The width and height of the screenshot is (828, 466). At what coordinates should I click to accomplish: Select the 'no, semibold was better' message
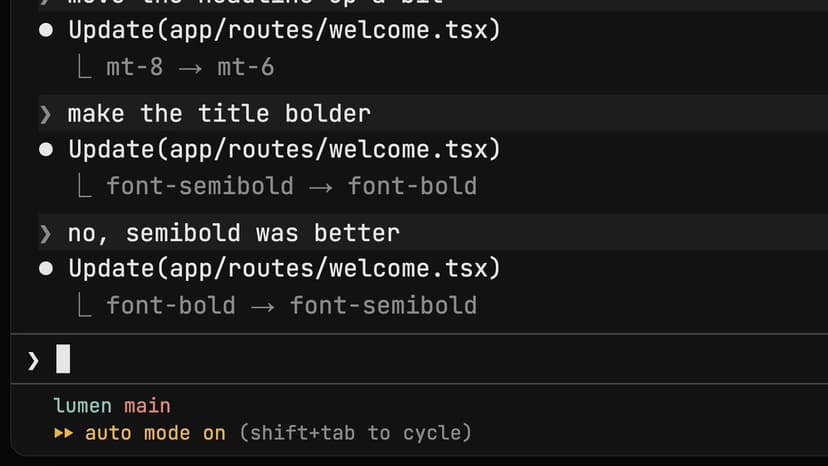coord(233,233)
